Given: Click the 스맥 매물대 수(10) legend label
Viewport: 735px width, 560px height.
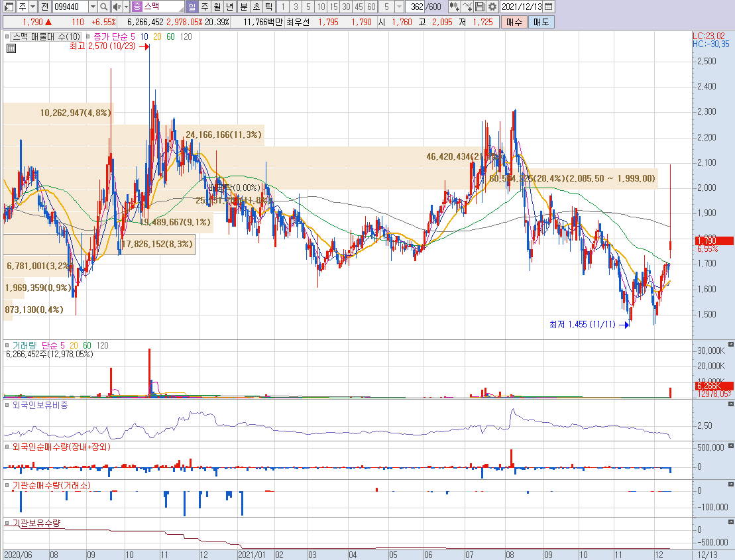Looking at the screenshot, I should pos(46,36).
